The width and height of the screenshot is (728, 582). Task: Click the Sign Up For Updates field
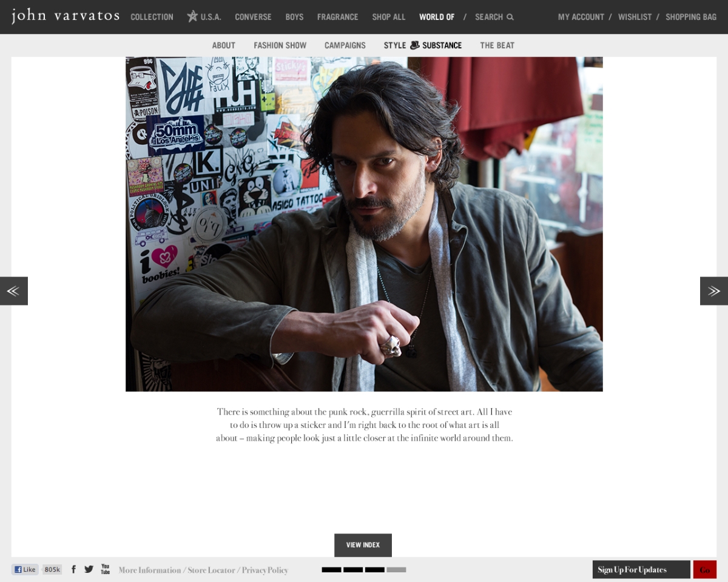click(641, 569)
